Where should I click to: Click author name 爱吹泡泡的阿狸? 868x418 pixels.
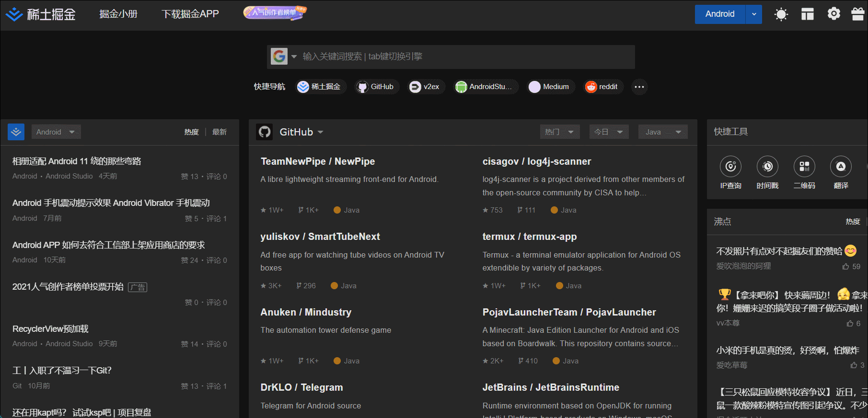[x=743, y=266]
